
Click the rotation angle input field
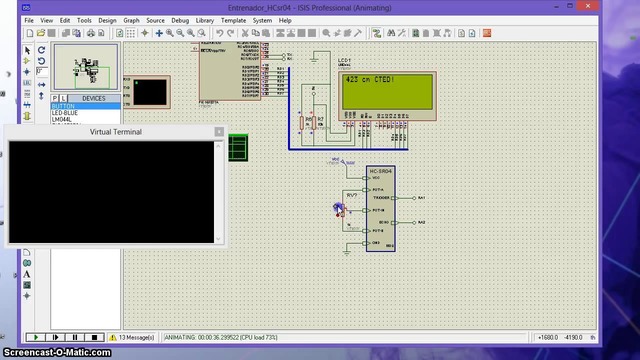pyautogui.click(x=42, y=71)
